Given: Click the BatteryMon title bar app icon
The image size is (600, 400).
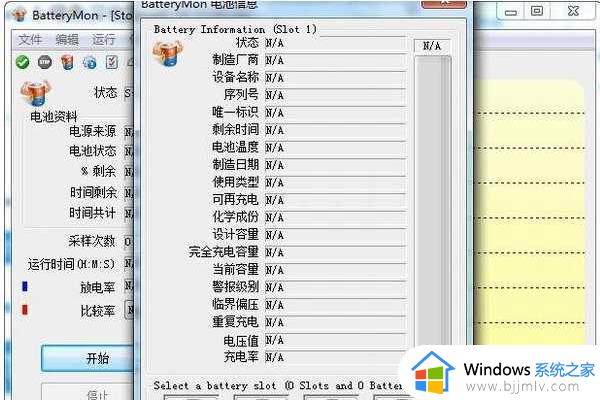Looking at the screenshot, I should point(19,15).
